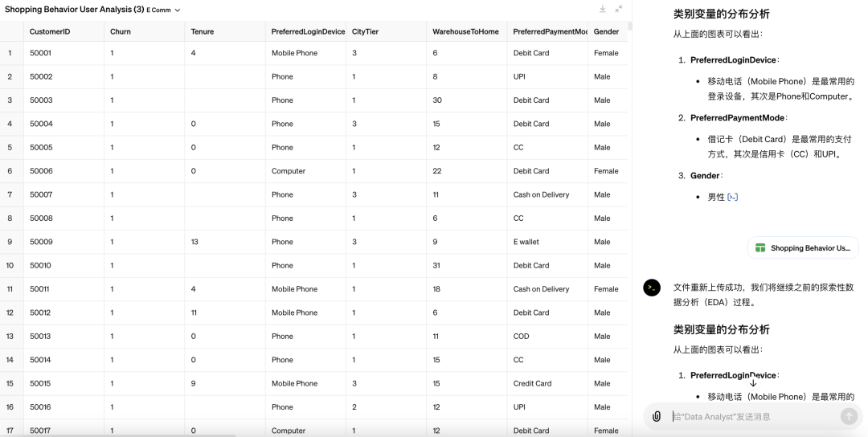Click the Tenure column header
The height and width of the screenshot is (437, 868).
(x=203, y=31)
